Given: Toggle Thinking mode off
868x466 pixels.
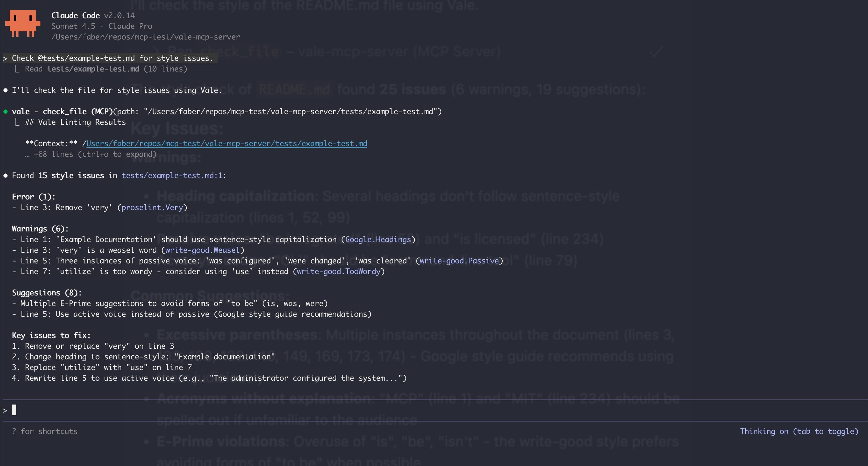Looking at the screenshot, I should [799, 431].
